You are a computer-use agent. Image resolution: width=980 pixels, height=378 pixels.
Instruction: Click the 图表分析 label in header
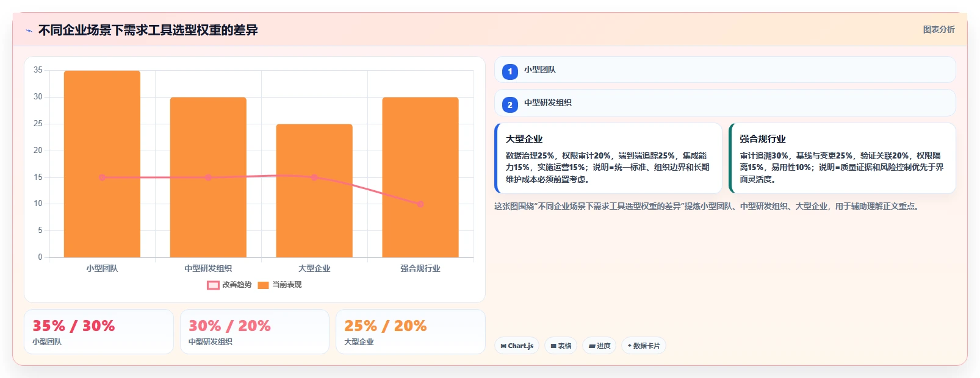click(939, 29)
